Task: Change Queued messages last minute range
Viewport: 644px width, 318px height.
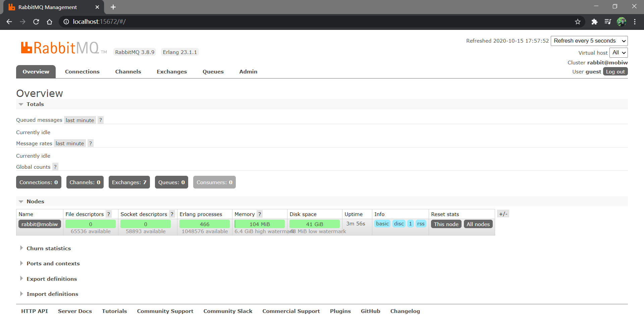Action: tap(80, 120)
